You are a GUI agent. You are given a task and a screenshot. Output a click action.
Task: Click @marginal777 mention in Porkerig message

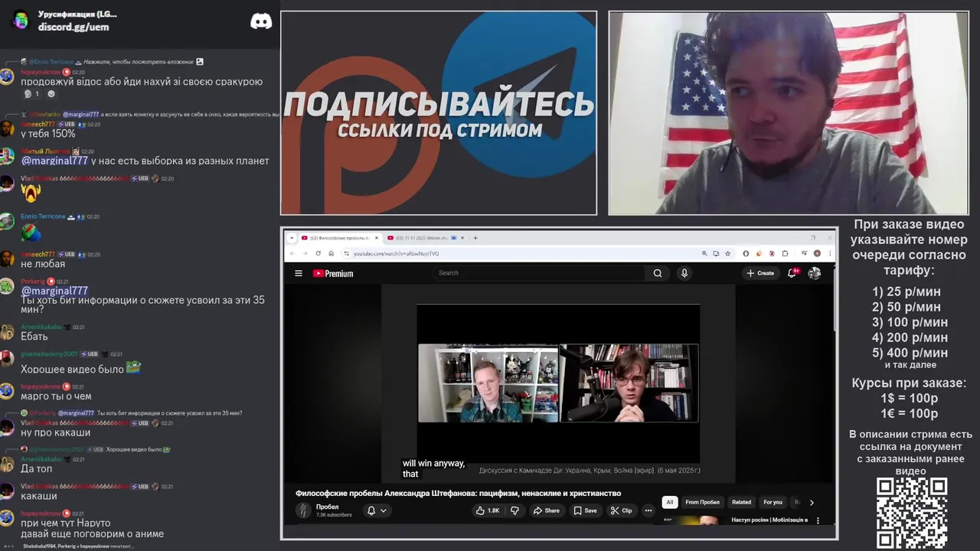(x=54, y=291)
